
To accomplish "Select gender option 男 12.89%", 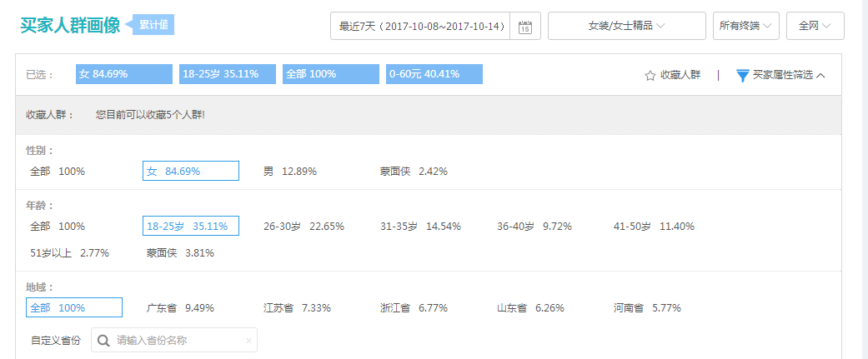I will tap(289, 172).
